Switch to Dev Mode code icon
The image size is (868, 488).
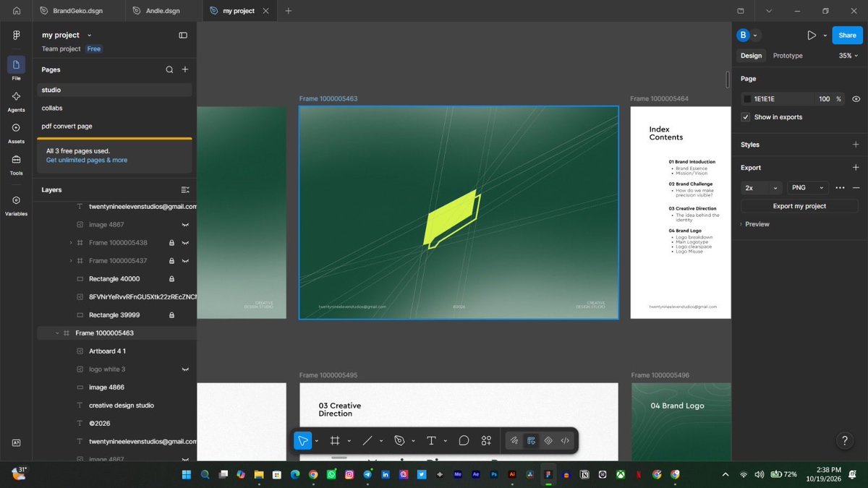point(565,440)
